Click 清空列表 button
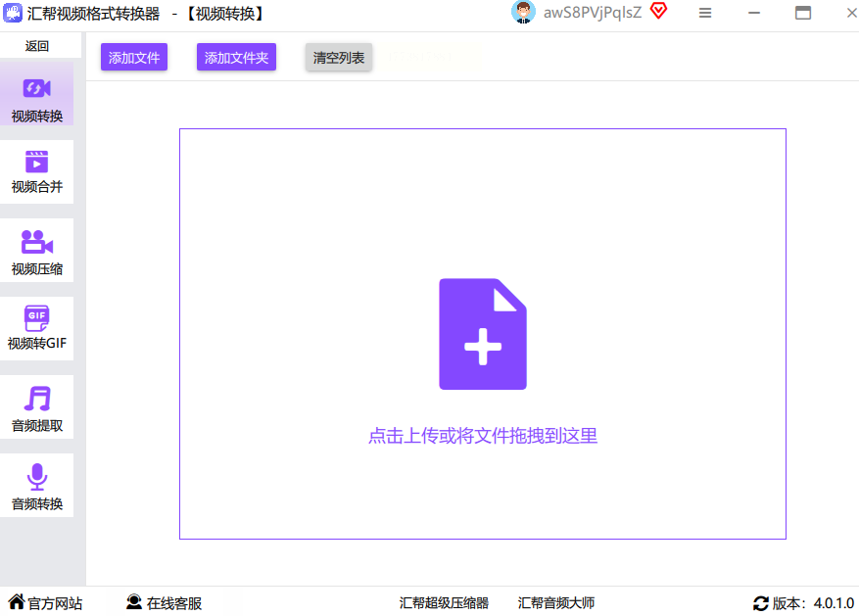Image resolution: width=859 pixels, height=616 pixels. pos(339,57)
